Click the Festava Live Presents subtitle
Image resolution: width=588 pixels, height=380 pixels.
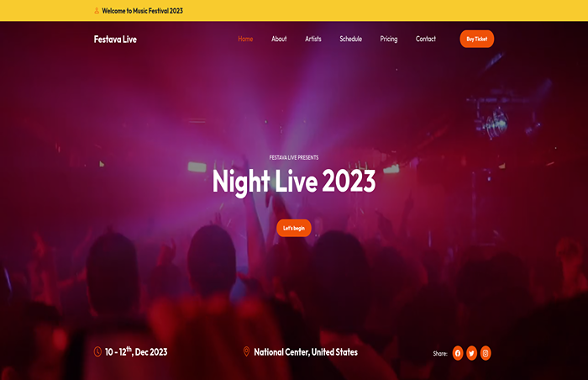(x=294, y=157)
